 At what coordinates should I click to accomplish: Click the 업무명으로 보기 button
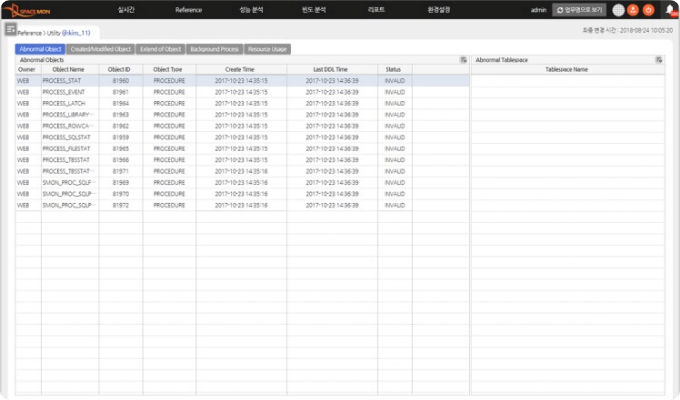tap(580, 10)
